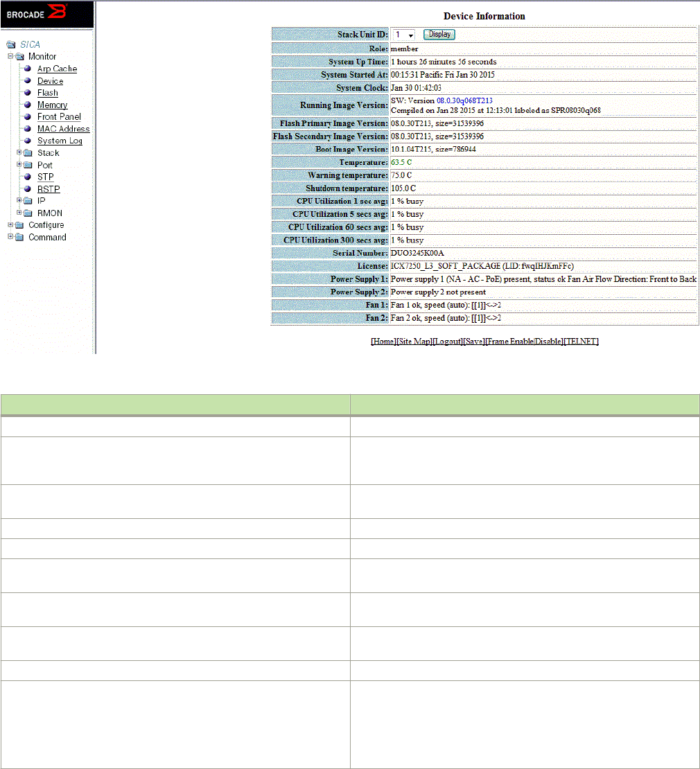Open the Stack Unit ID dropdown
This screenshot has width=700, height=769.
tap(404, 35)
